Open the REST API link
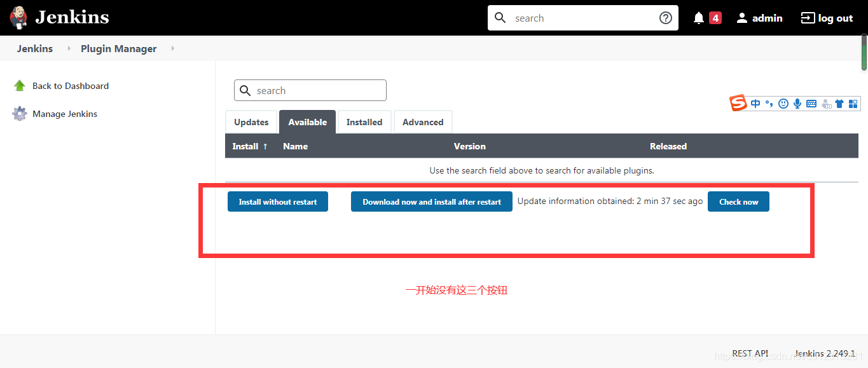The image size is (868, 368). 750,353
